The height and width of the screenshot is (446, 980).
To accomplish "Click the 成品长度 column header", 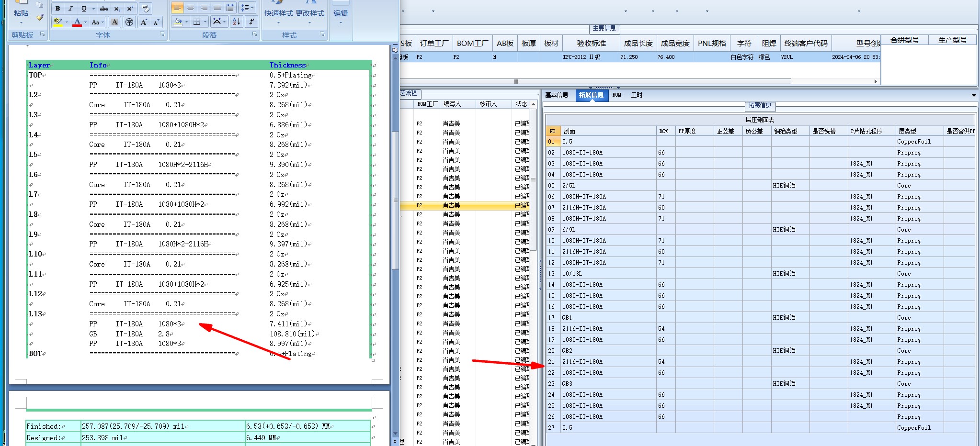I will click(638, 44).
